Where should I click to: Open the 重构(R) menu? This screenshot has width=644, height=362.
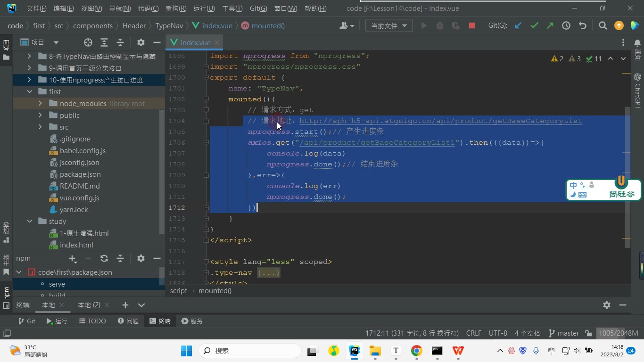click(176, 8)
